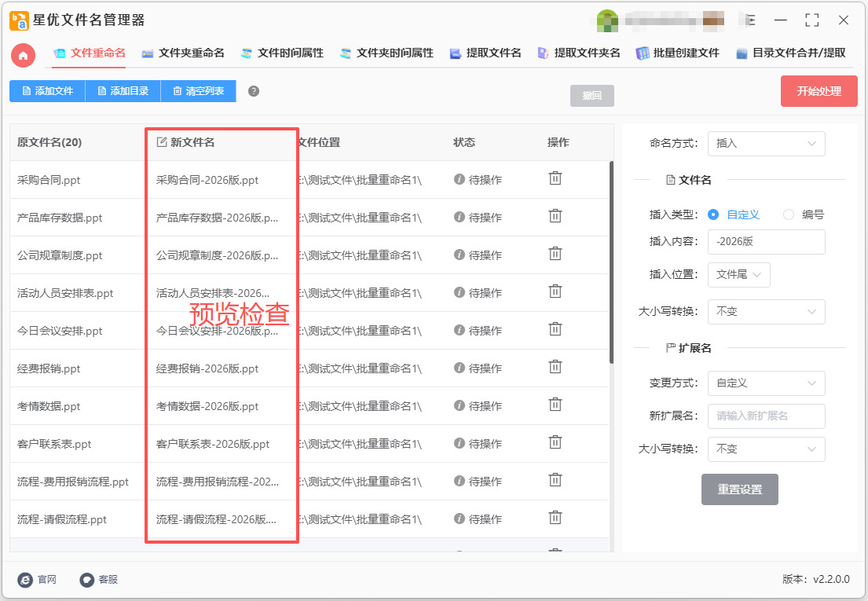Click the 官网 browser icon
Viewport: 868px width, 601px height.
tap(25, 580)
